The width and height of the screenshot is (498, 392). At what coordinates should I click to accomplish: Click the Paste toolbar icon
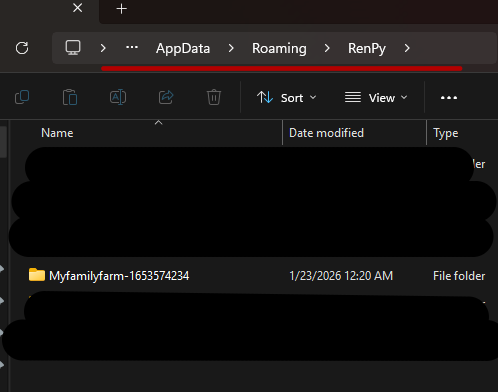pyautogui.click(x=70, y=97)
